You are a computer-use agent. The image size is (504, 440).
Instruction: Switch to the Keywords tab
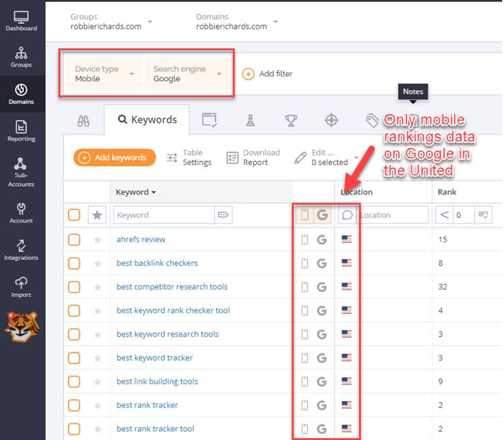point(147,119)
